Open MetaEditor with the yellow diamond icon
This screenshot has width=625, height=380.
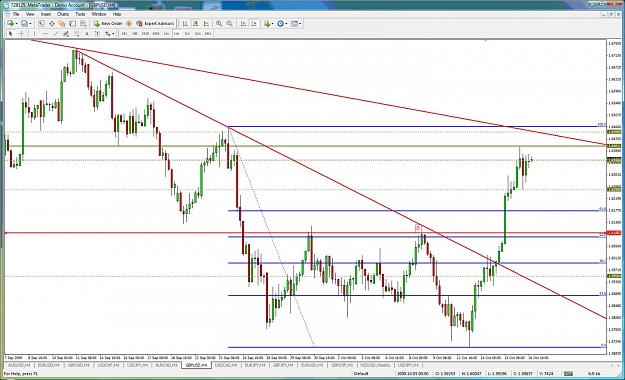(x=129, y=24)
